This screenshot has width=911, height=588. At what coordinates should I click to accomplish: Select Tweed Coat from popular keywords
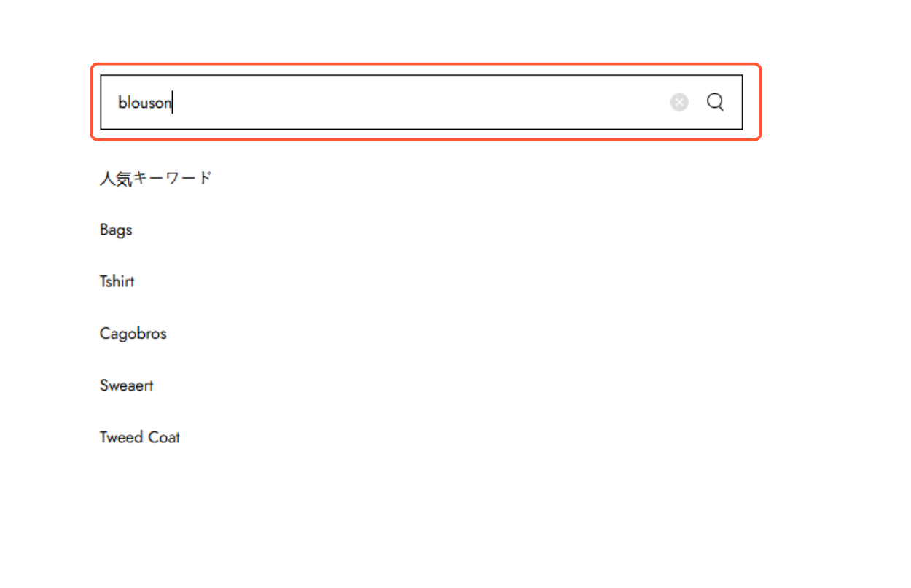click(x=140, y=437)
